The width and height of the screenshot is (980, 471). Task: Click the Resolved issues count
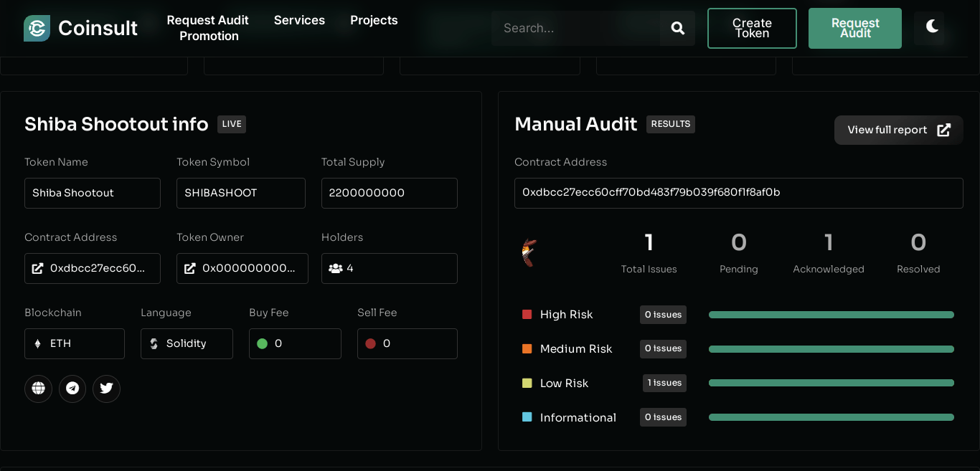[x=918, y=242]
